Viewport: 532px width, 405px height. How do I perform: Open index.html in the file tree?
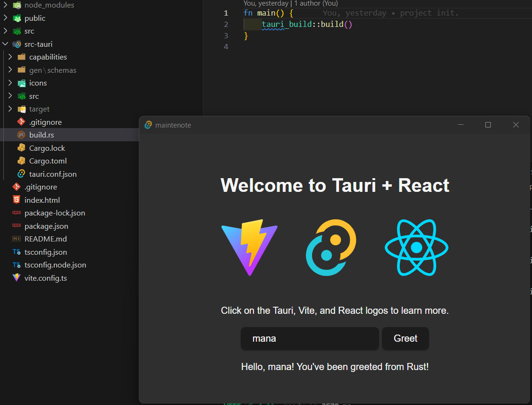pyautogui.click(x=42, y=200)
